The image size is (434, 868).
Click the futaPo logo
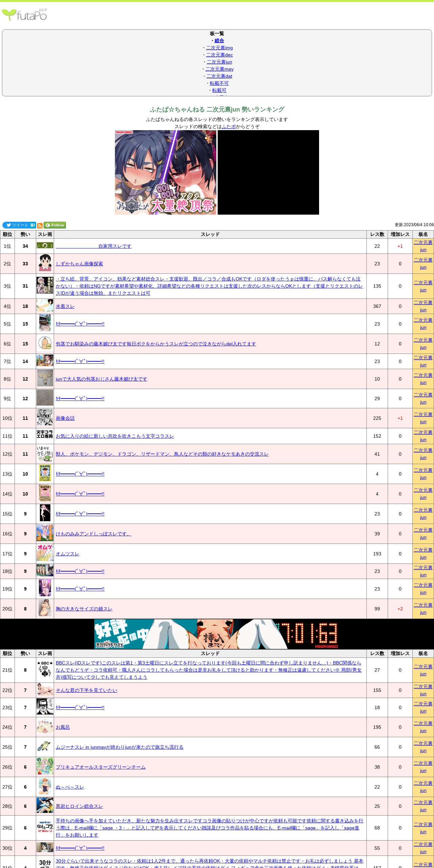click(x=24, y=15)
